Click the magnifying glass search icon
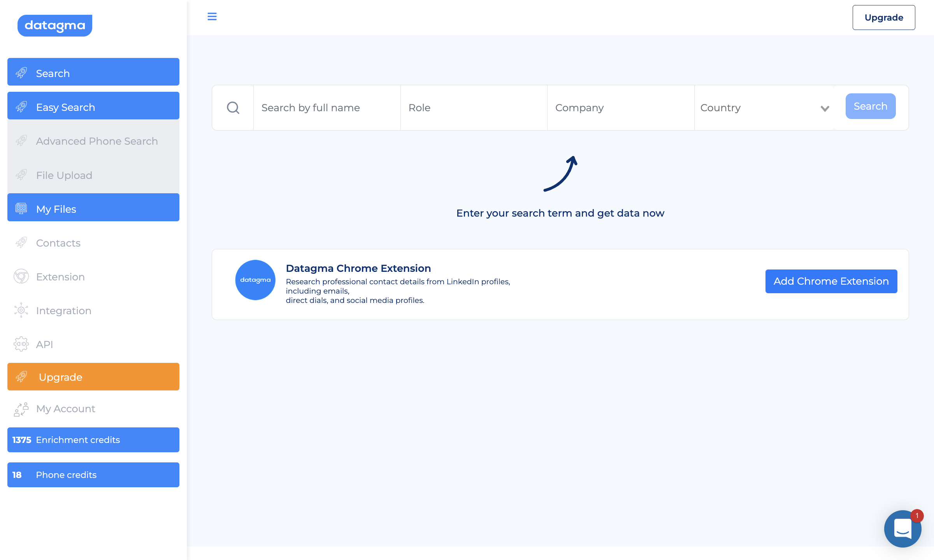Viewport: 934px width, 560px height. tap(233, 108)
